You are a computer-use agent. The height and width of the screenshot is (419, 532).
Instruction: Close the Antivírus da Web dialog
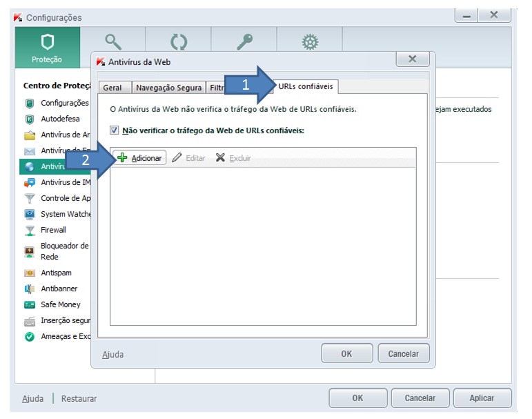[413, 59]
